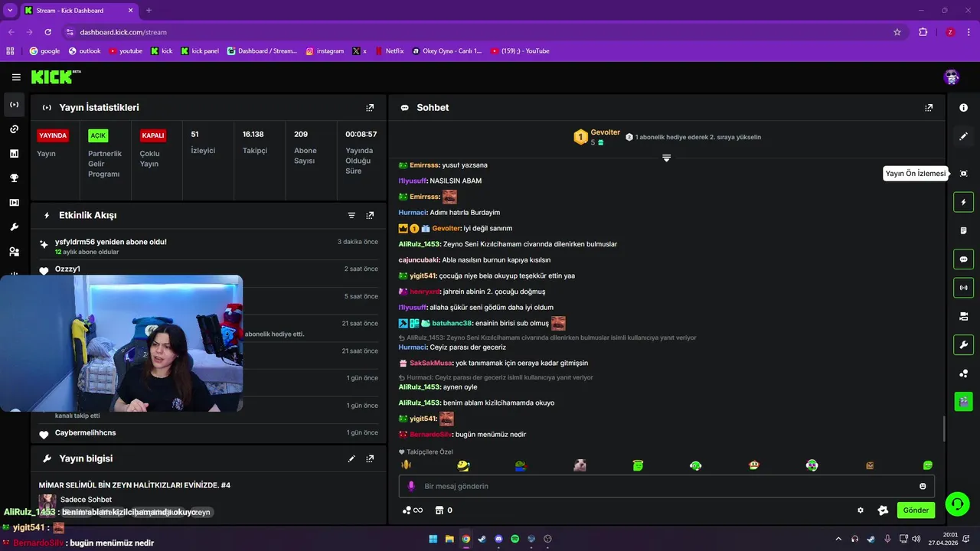This screenshot has height=551, width=980.
Task: Click the Caybermelihhcns follow event
Action: pos(208,433)
